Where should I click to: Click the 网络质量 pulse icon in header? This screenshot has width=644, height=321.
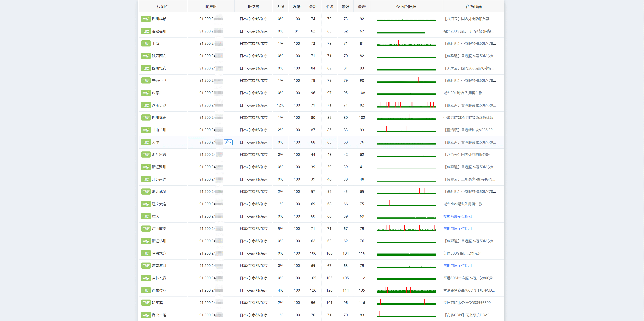pyautogui.click(x=398, y=6)
